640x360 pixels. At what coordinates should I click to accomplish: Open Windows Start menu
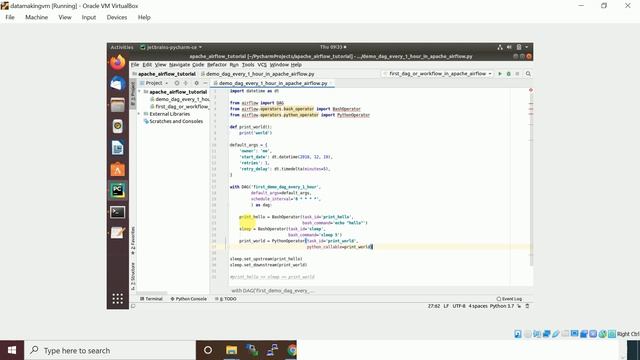[12, 350]
